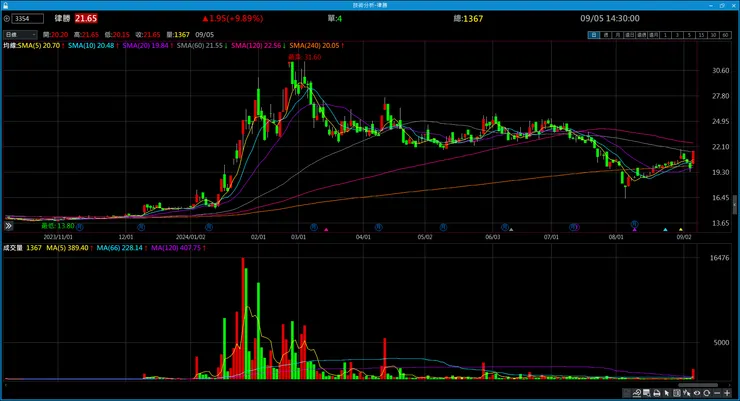Click the drawing line tool icon
Image resolution: width=740 pixels, height=401 pixels.
(637, 393)
